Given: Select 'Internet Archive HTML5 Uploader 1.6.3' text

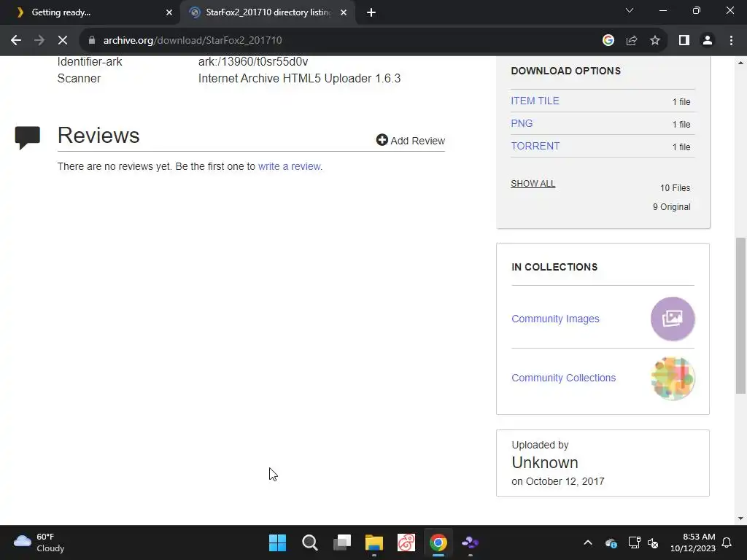Looking at the screenshot, I should pos(299,78).
